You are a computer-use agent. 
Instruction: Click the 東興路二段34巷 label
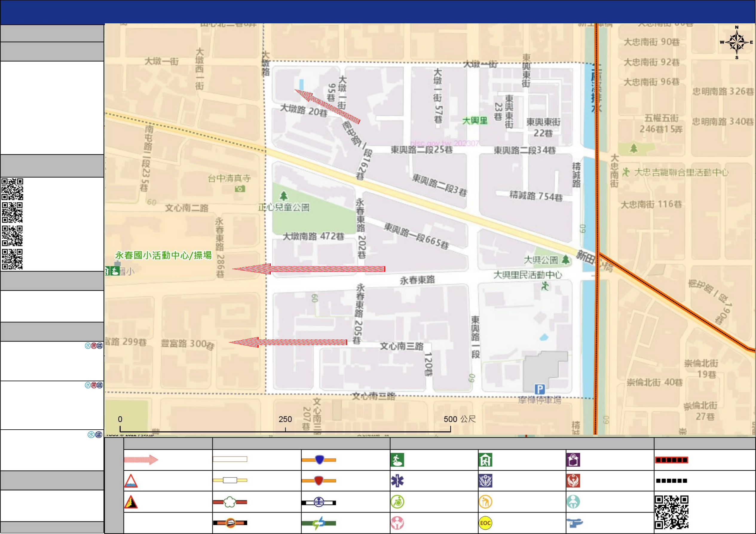[525, 151]
